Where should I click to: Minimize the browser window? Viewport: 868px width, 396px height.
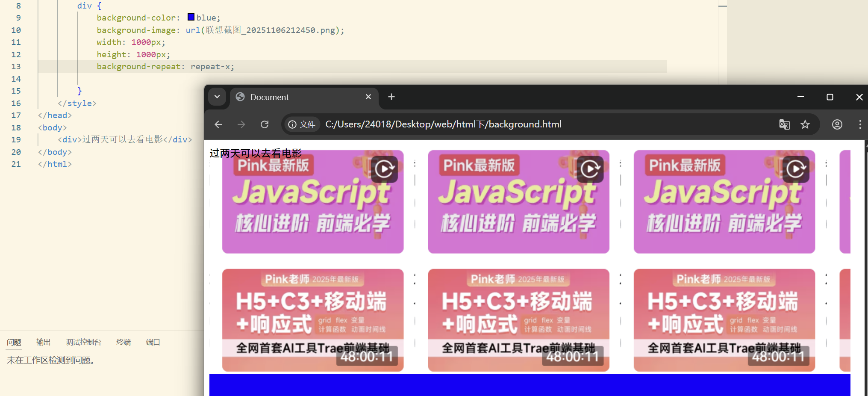pyautogui.click(x=801, y=97)
